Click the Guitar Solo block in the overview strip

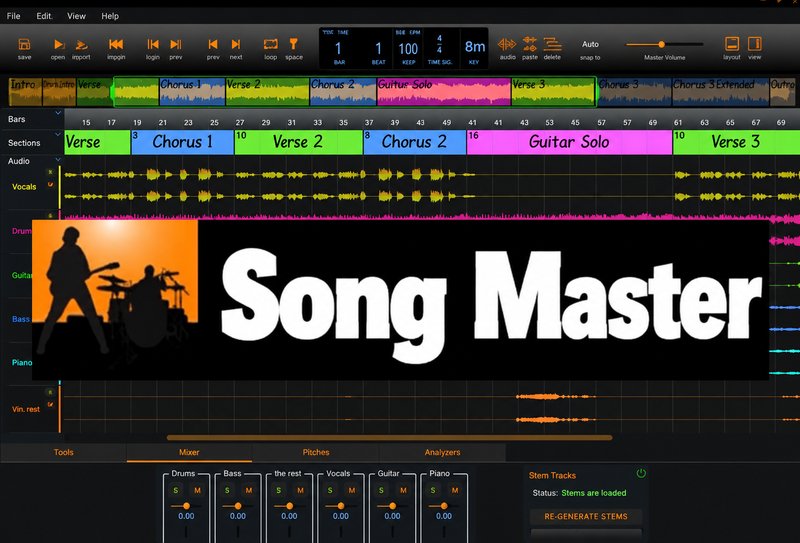[444, 91]
